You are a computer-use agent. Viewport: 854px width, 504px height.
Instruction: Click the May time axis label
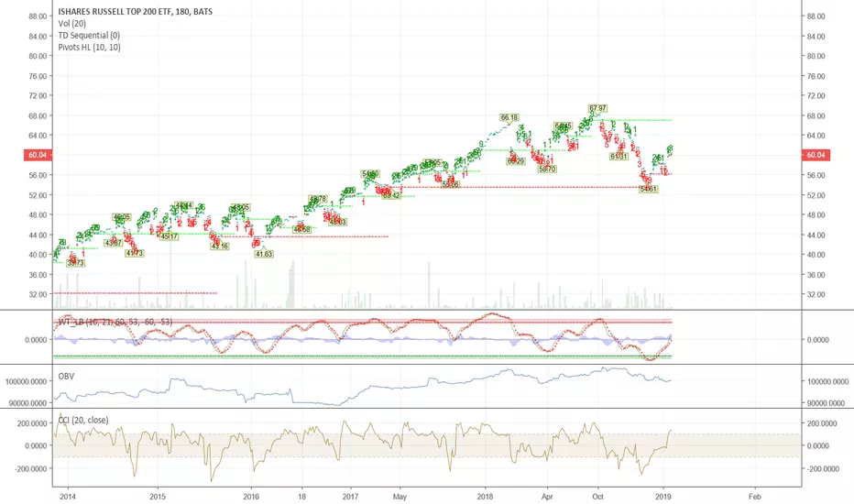[400, 497]
